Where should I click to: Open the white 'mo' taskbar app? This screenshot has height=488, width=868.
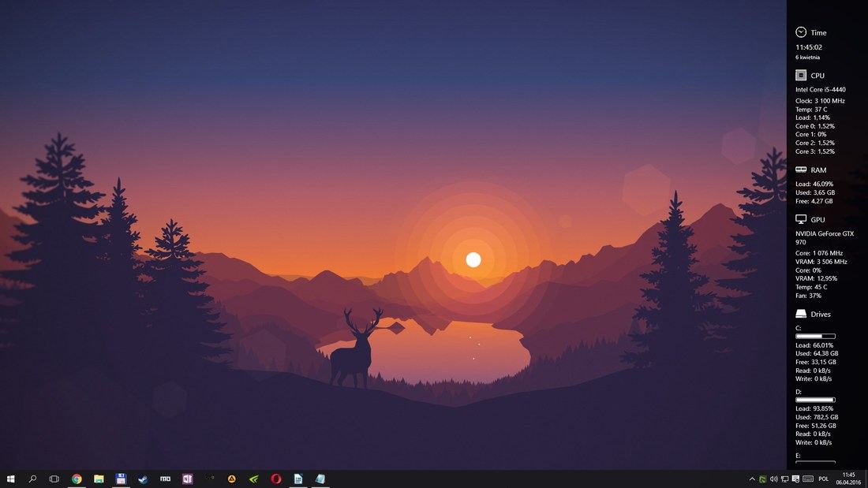[x=166, y=479]
